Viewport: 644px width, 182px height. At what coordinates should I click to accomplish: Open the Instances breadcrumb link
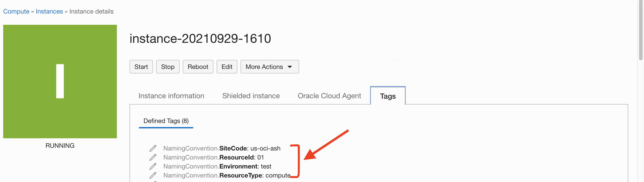click(x=49, y=11)
